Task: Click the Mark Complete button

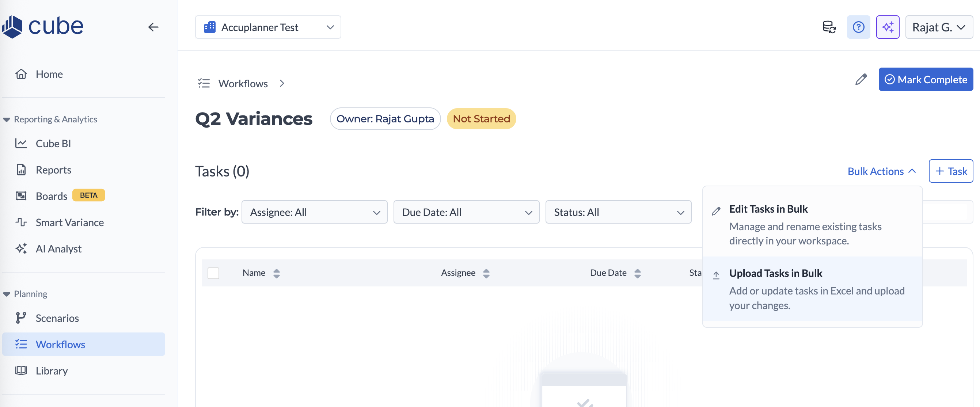Action: coord(925,80)
